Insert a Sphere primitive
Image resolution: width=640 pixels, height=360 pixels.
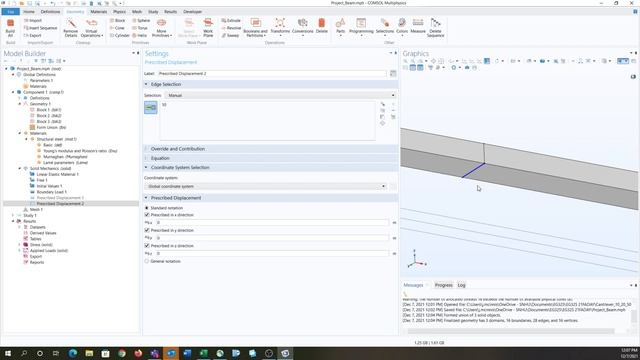click(x=141, y=20)
